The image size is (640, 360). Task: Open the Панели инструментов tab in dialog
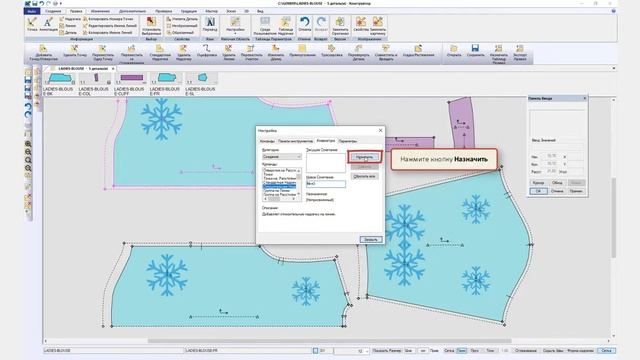(296, 141)
